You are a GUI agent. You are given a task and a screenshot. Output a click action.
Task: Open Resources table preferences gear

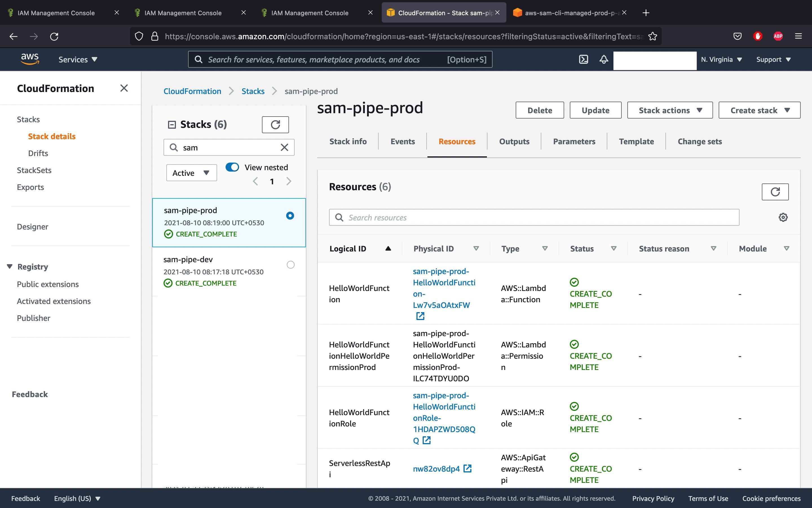783,217
